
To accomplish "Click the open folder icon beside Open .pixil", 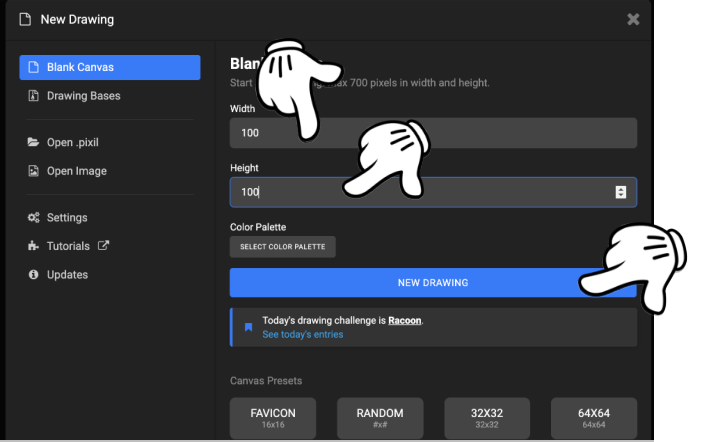I will click(x=33, y=142).
